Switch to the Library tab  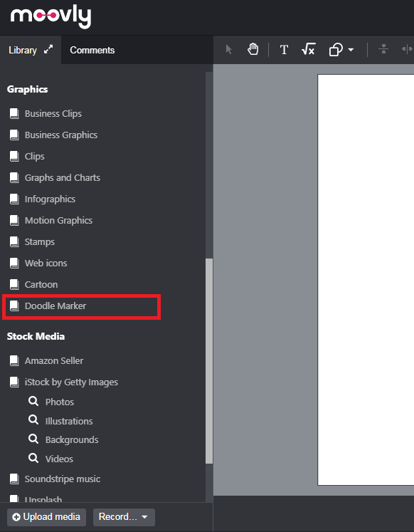point(23,51)
